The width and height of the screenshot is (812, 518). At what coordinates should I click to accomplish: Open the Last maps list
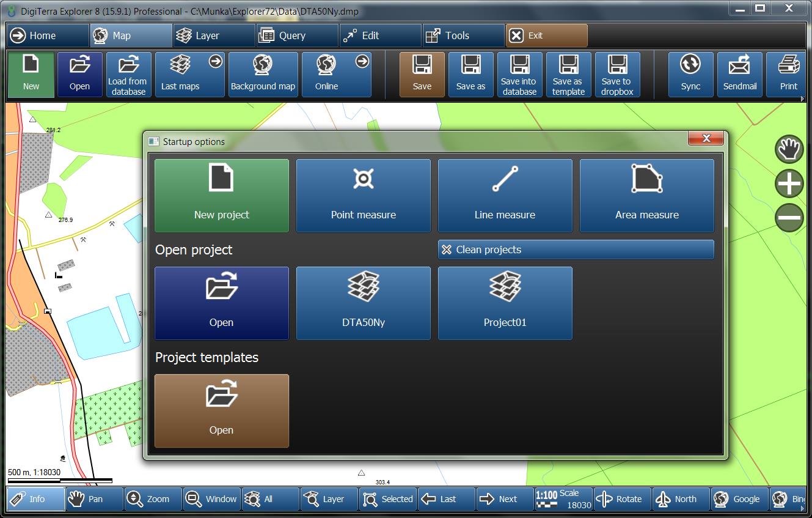pos(190,75)
